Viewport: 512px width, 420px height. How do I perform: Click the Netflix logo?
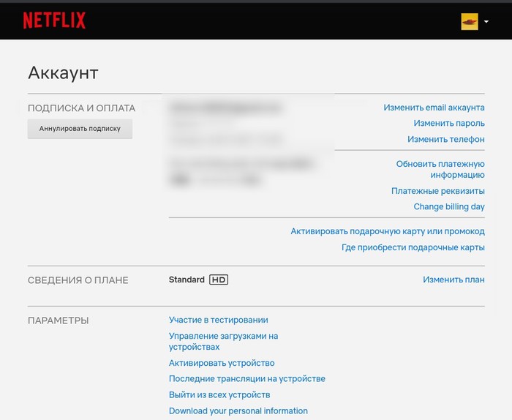(x=54, y=20)
